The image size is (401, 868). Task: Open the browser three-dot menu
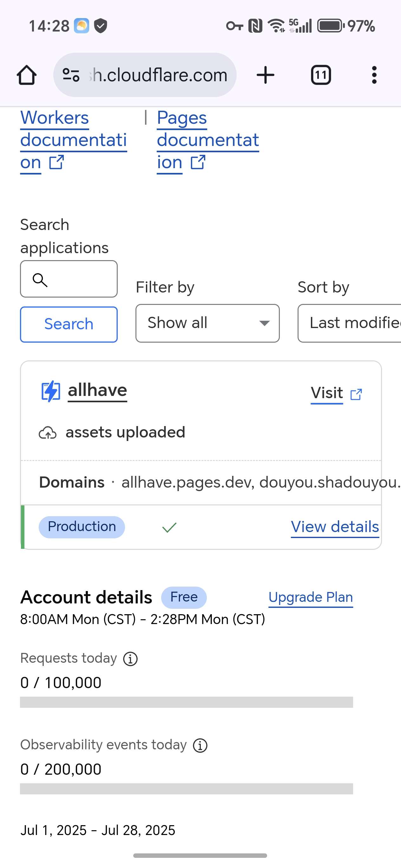374,75
